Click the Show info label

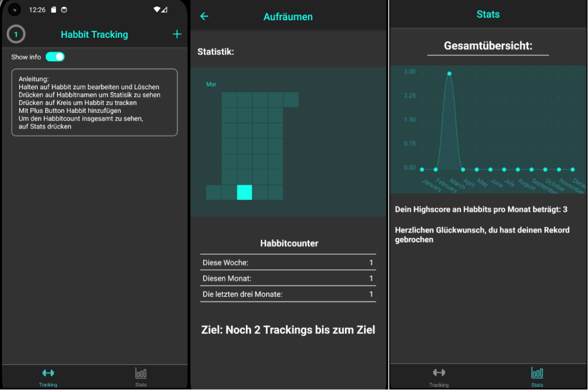coord(26,57)
